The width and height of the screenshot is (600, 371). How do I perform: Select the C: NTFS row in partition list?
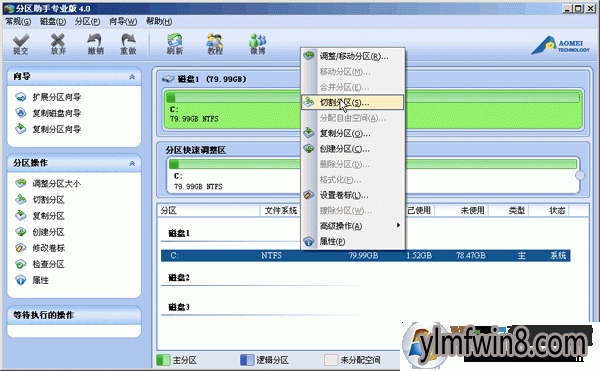pos(365,255)
